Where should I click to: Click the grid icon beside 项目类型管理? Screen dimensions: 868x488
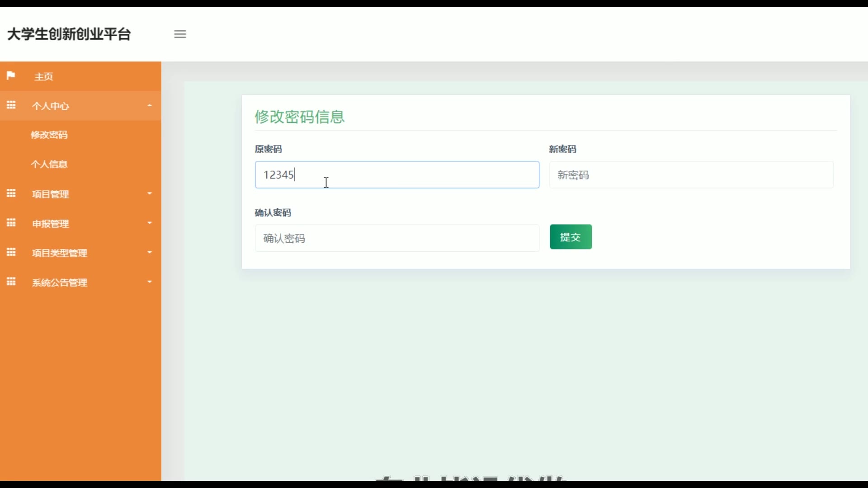11,252
